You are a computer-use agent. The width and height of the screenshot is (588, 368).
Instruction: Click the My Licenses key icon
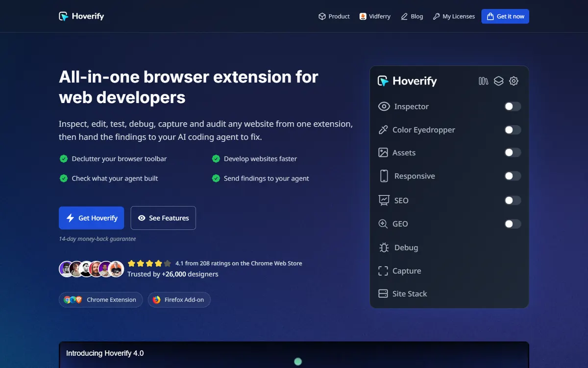pos(436,16)
